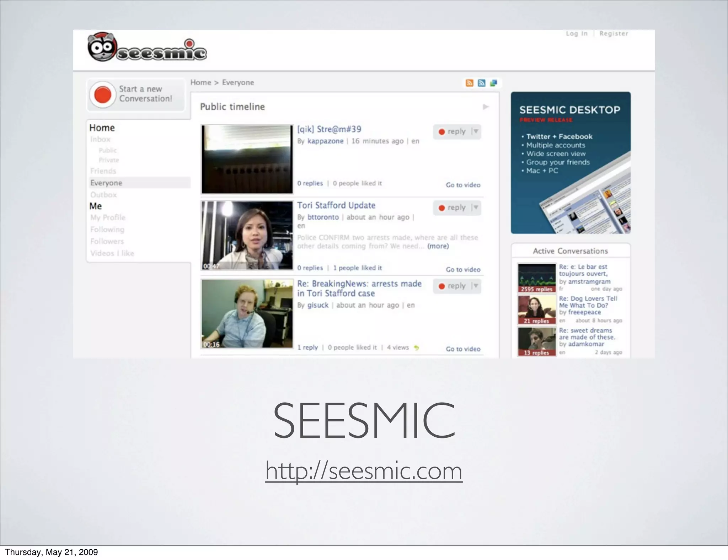728x560 pixels.
Task: Expand reply dropdown arrow for [qik] Stre@m#39
Action: 476,131
